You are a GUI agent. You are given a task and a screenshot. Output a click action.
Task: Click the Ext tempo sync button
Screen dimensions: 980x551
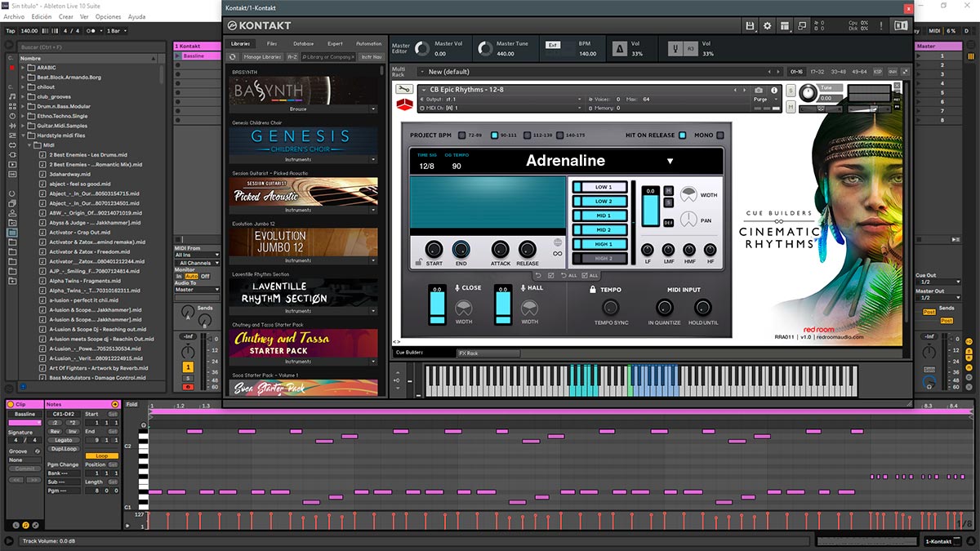coord(553,45)
